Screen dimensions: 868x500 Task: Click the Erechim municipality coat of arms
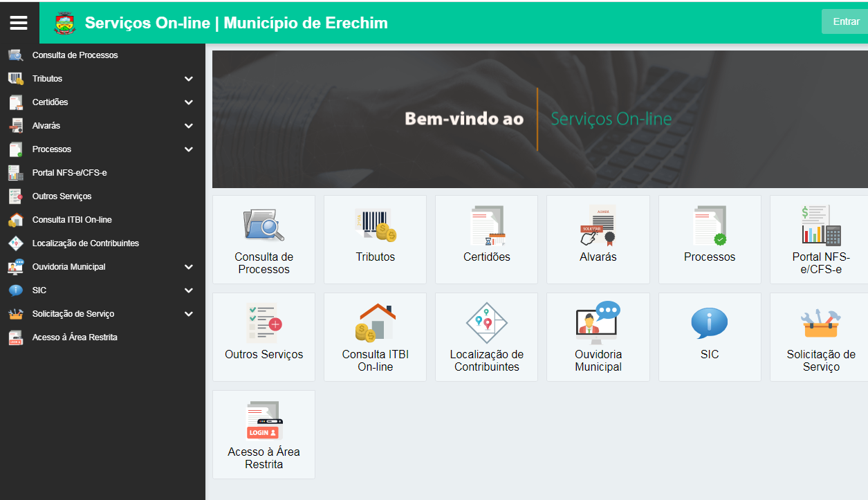coord(65,23)
